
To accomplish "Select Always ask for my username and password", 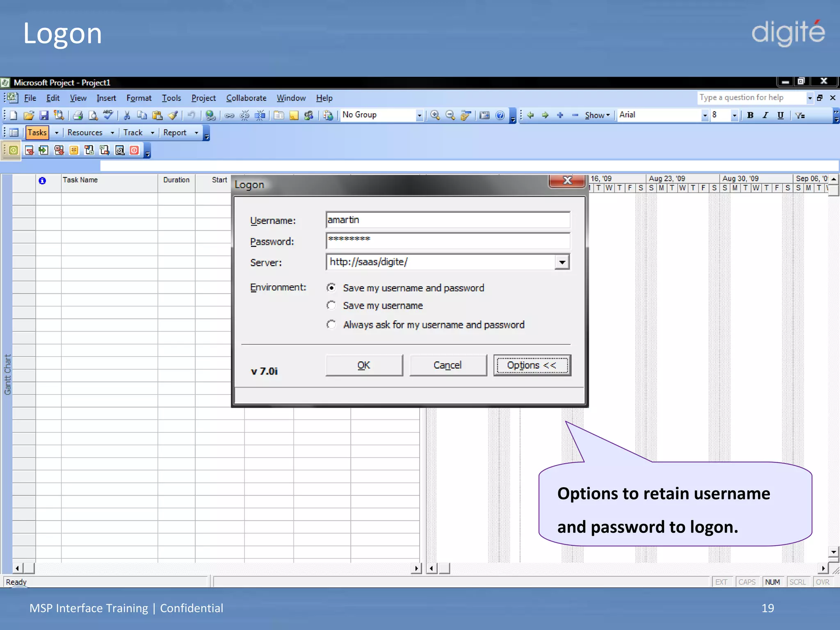I will (x=331, y=324).
